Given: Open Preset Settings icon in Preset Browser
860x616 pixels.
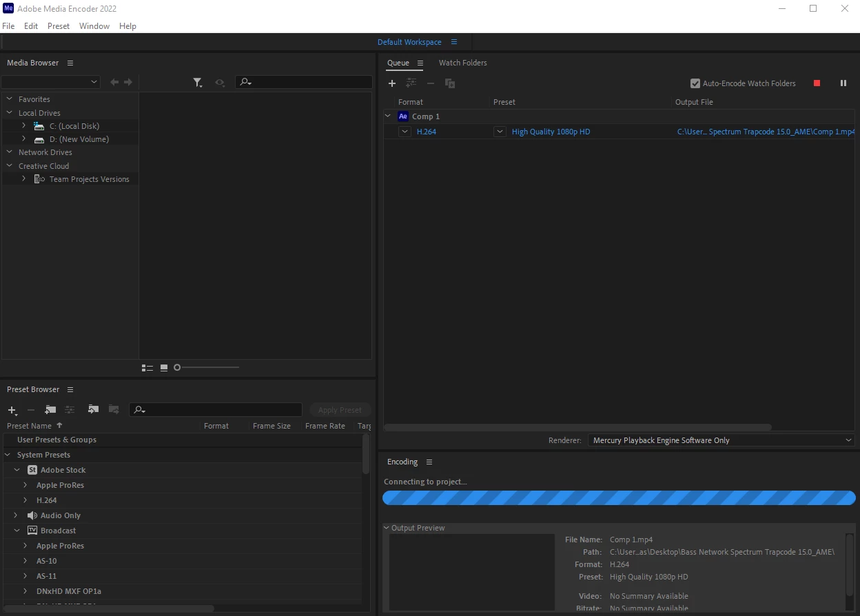Looking at the screenshot, I should point(70,410).
